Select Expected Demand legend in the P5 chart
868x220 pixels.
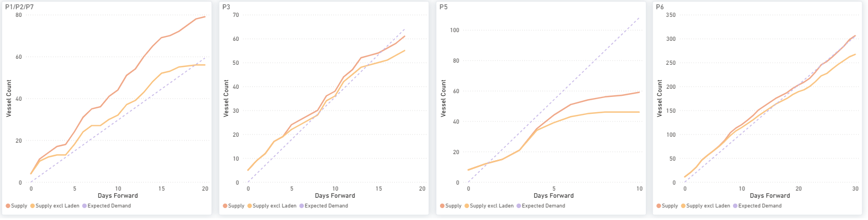(541, 206)
